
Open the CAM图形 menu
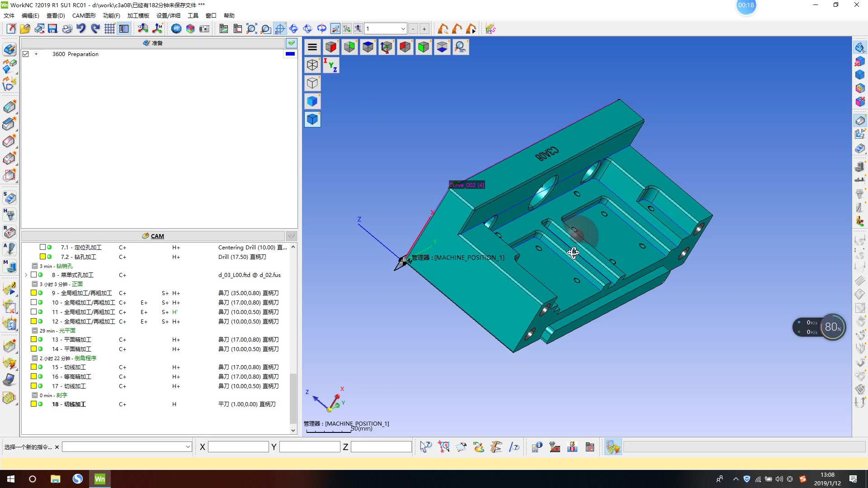(84, 15)
